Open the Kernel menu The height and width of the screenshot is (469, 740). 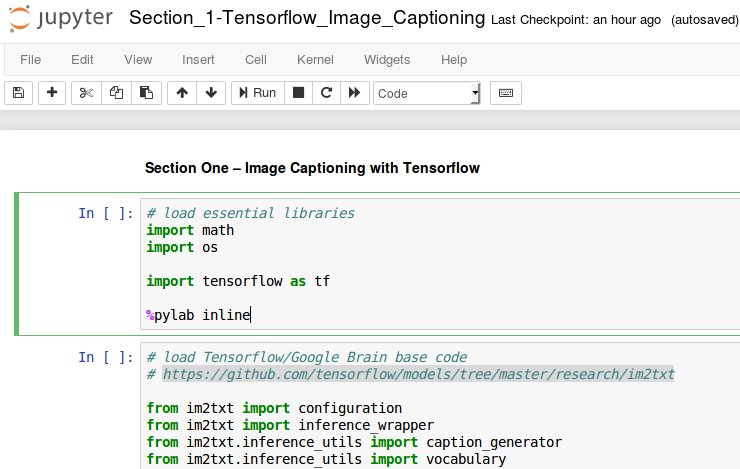click(x=316, y=60)
